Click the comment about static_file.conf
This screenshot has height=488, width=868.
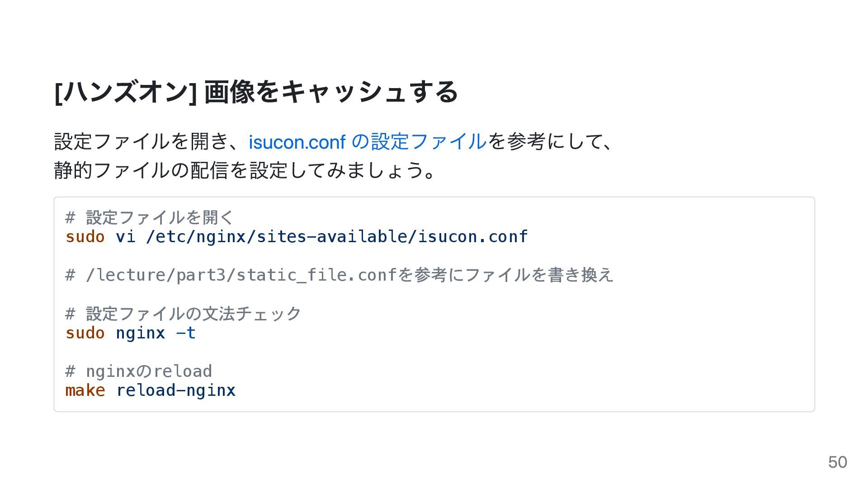[x=340, y=275]
